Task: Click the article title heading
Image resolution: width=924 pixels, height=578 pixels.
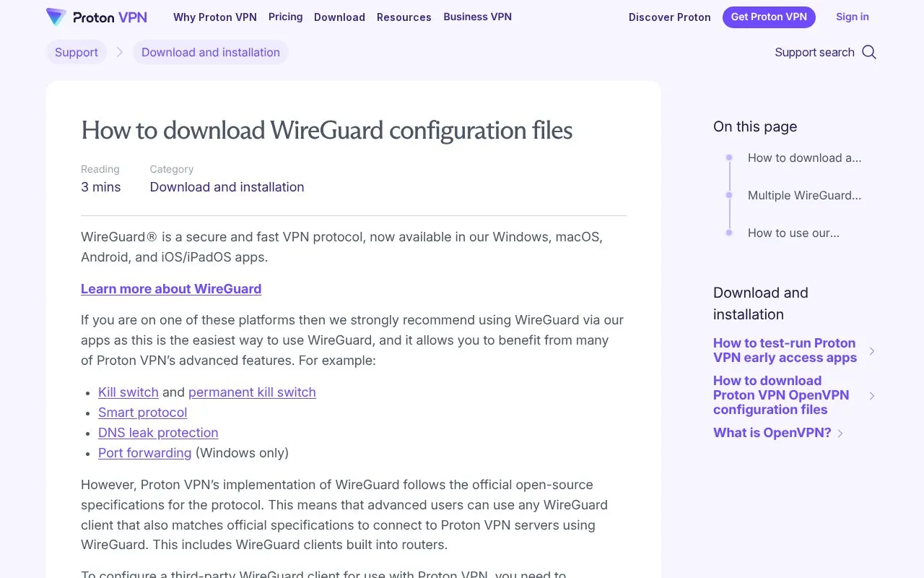Action: [x=327, y=130]
